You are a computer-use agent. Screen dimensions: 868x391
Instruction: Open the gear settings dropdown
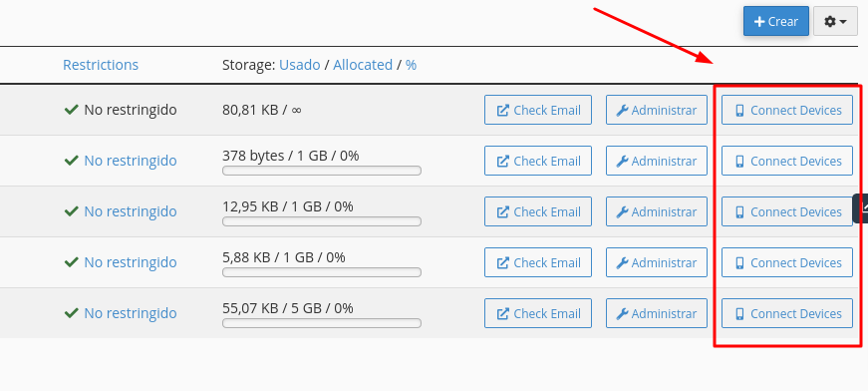pos(835,22)
